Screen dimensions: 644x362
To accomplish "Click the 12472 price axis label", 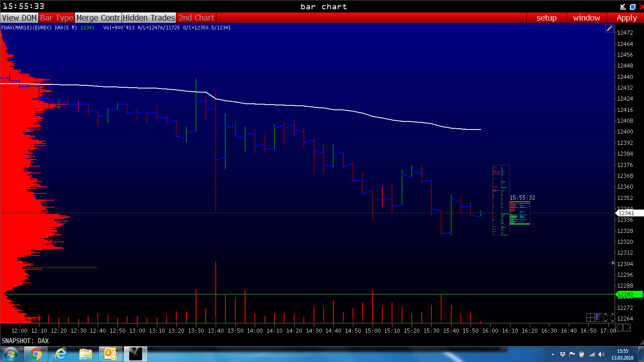I will point(625,33).
